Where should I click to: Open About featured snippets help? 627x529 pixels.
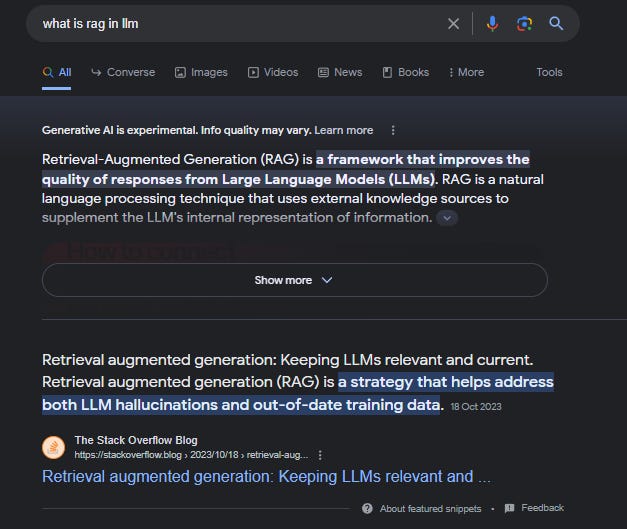[430, 509]
